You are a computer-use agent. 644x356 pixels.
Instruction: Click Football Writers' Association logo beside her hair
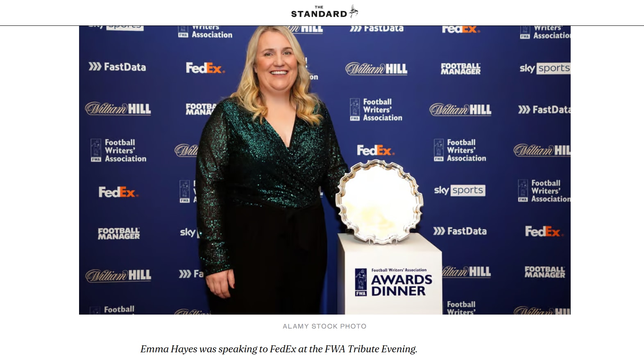(376, 110)
